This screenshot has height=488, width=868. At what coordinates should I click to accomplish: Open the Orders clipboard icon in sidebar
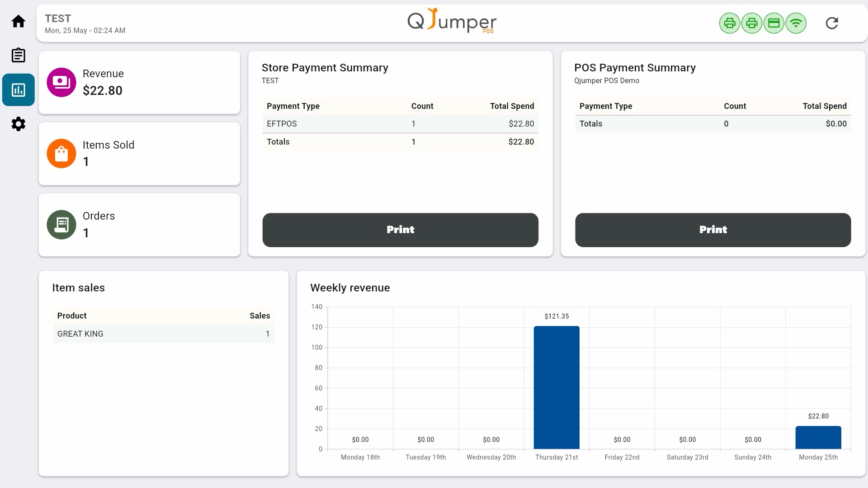(x=18, y=55)
